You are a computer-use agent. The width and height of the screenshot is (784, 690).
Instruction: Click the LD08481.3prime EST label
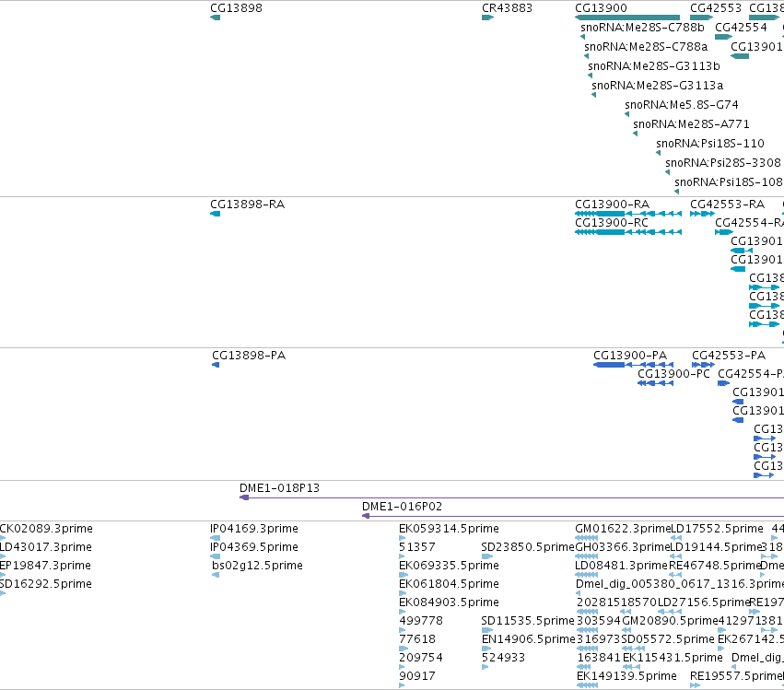click(622, 566)
